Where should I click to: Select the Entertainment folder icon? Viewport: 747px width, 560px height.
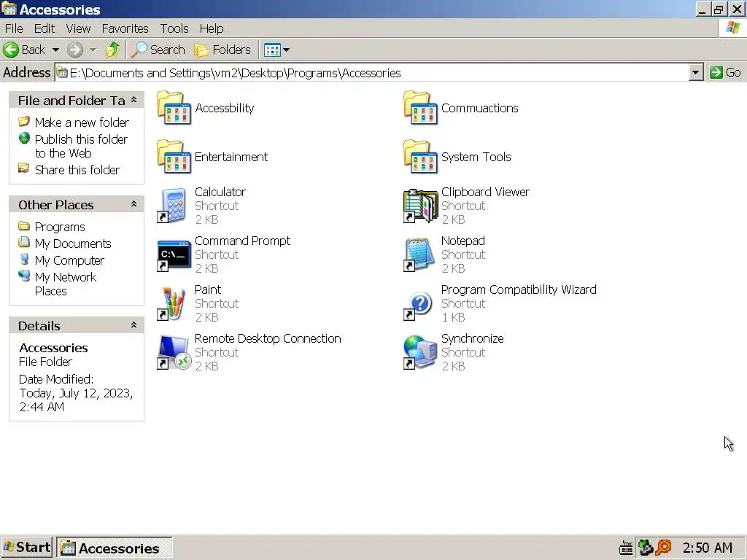[174, 157]
